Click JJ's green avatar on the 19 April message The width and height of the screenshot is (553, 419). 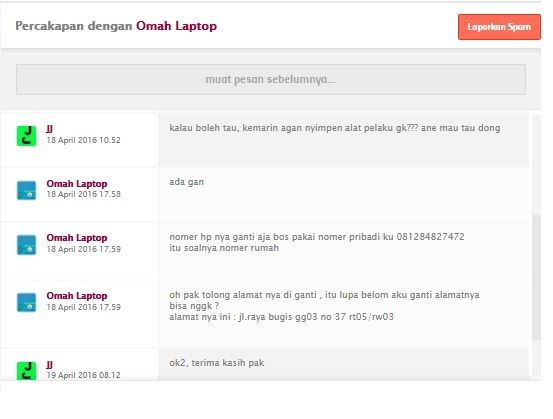pos(26,371)
